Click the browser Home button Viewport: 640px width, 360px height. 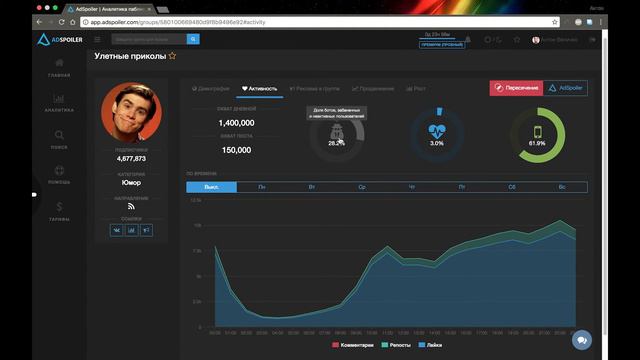click(x=72, y=22)
